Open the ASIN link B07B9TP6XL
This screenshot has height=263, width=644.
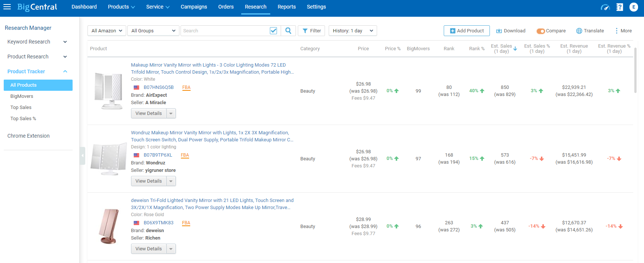[x=158, y=155]
